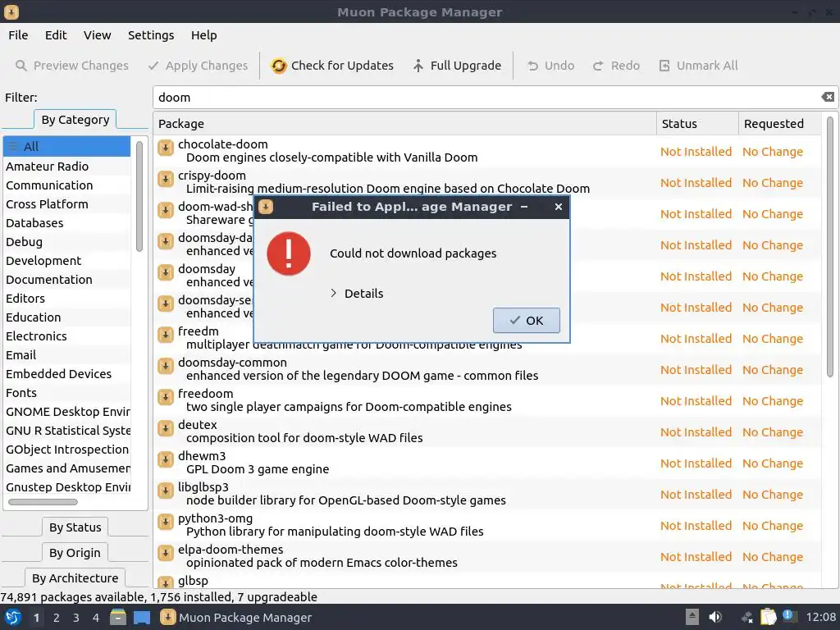Select the Embedded Devices category
This screenshot has width=840, height=630.
click(x=67, y=374)
